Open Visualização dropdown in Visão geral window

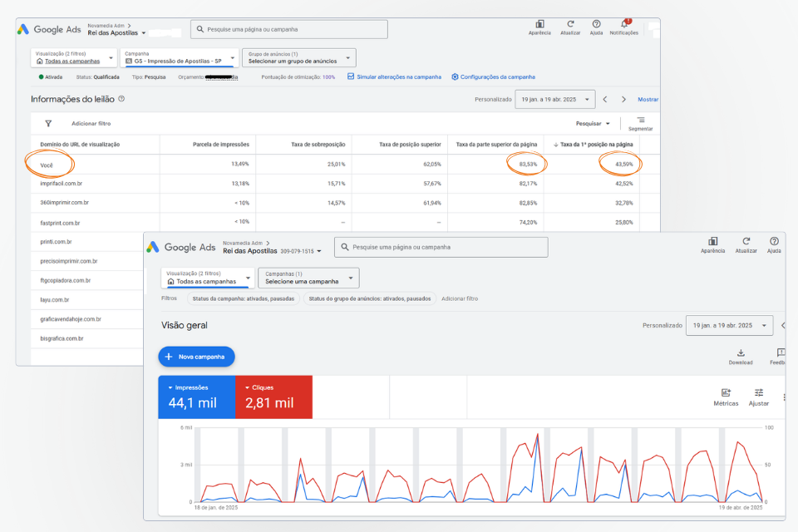coord(208,278)
